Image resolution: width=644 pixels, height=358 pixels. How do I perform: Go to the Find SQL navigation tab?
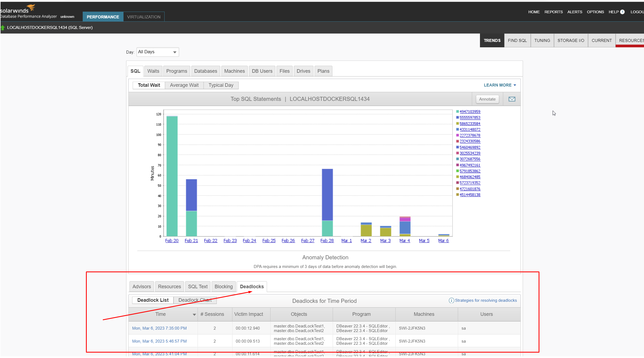(517, 41)
